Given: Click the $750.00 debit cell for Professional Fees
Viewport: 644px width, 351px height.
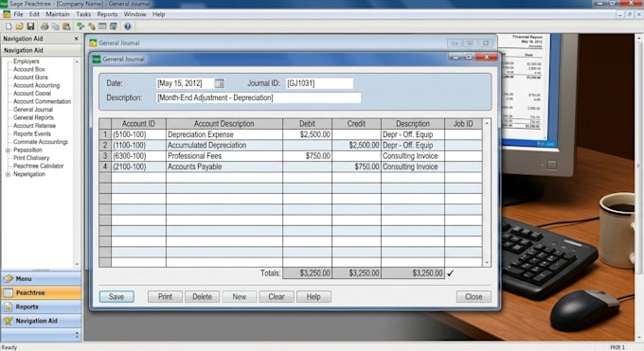Looking at the screenshot, I should pyautogui.click(x=307, y=156).
